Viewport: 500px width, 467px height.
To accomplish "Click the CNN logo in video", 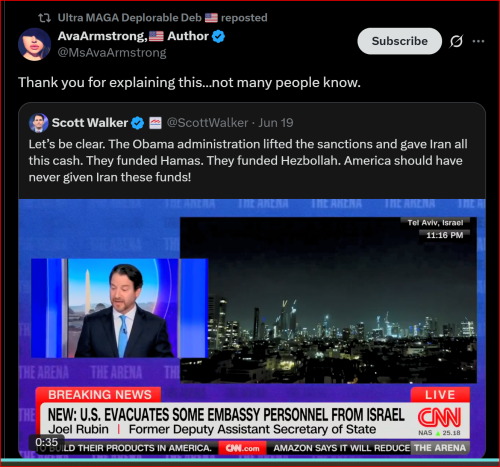I will 440,417.
